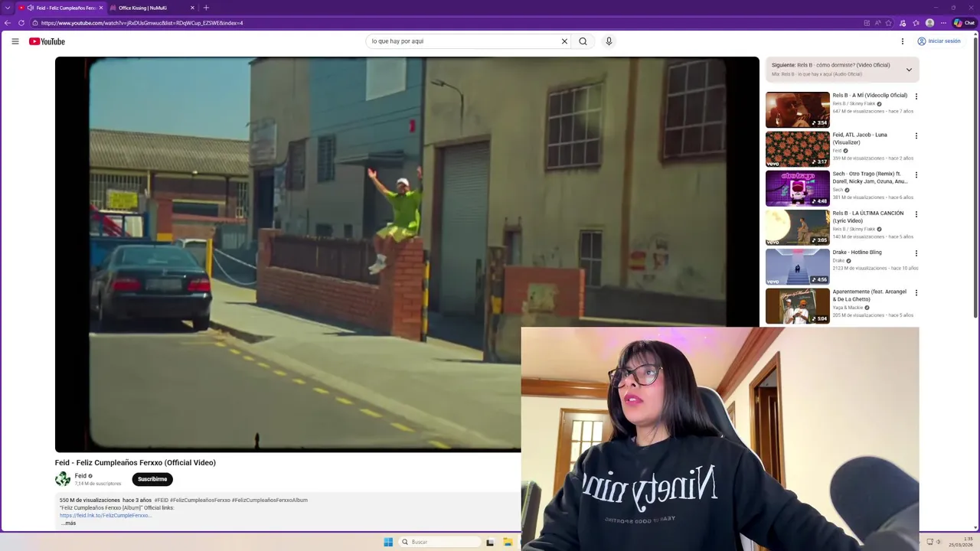The width and height of the screenshot is (980, 551).
Task: Open options for Rels B - A Mí
Action: [916, 96]
